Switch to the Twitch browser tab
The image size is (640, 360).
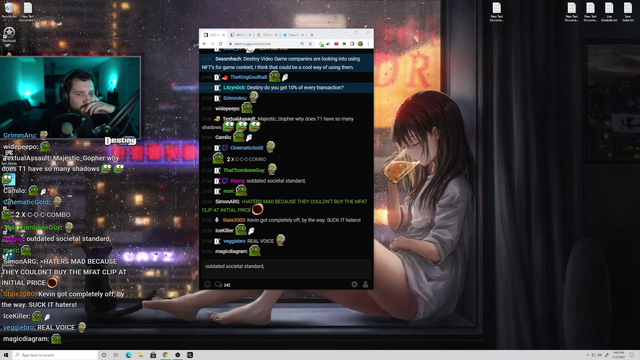point(241,35)
